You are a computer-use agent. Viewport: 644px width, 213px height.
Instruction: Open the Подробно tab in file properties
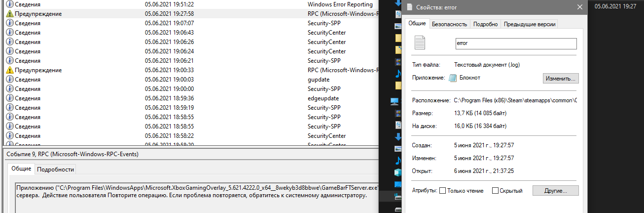(485, 24)
